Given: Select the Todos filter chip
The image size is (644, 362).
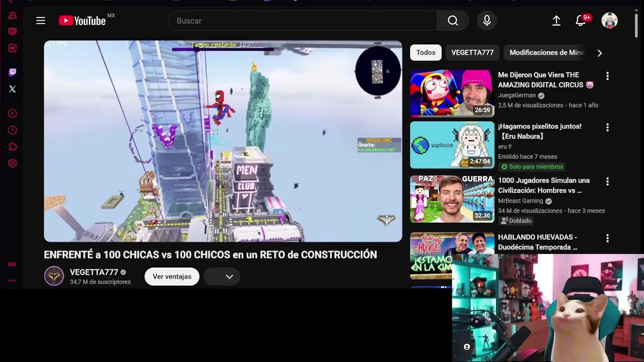Looking at the screenshot, I should click(426, 52).
